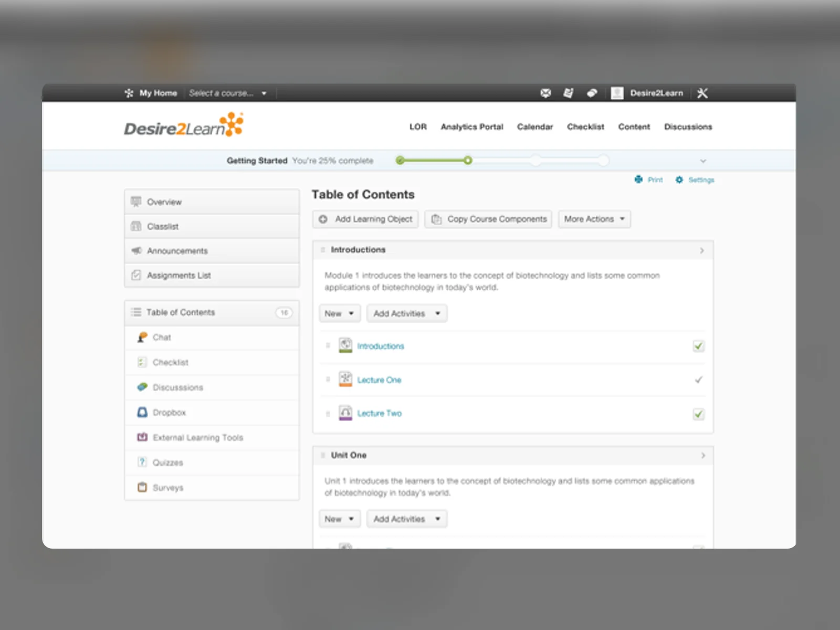Screen dimensions: 840x630
Task: Open Overview in the sidebar
Action: [212, 202]
